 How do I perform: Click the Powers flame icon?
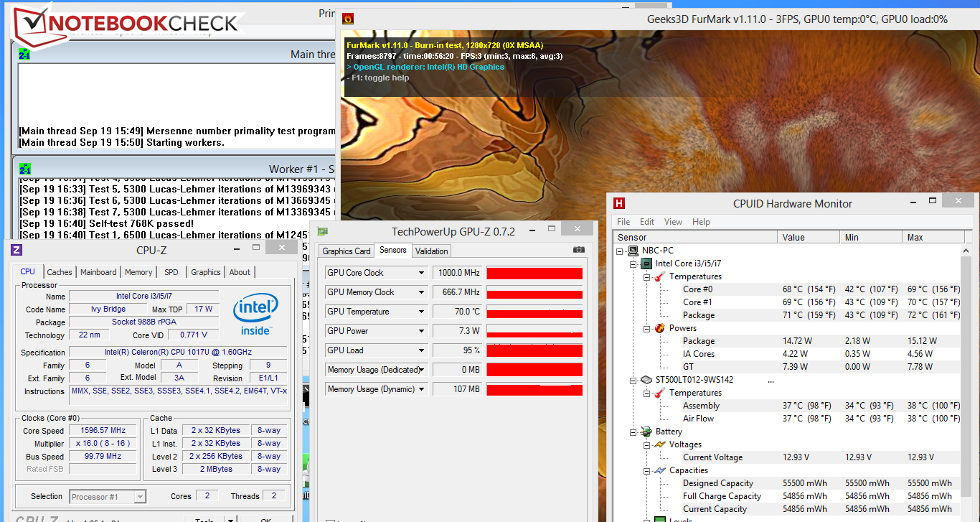click(659, 328)
